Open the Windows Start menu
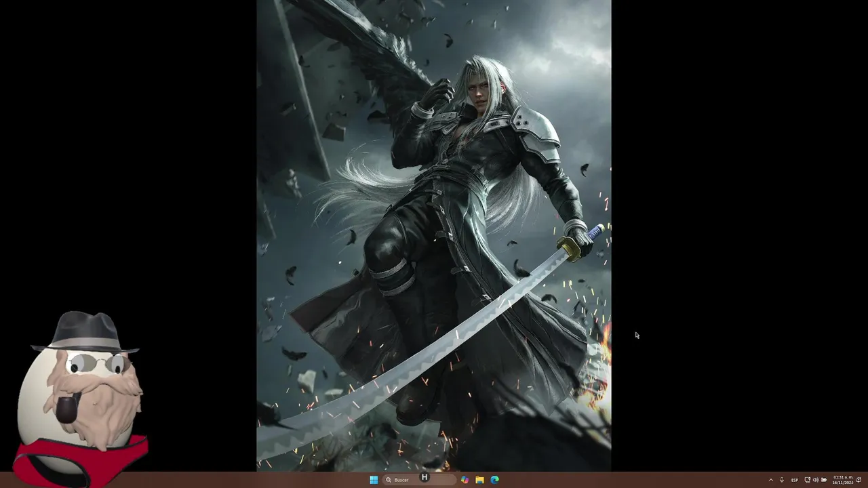Screen dimensions: 868x488 (x=374, y=480)
